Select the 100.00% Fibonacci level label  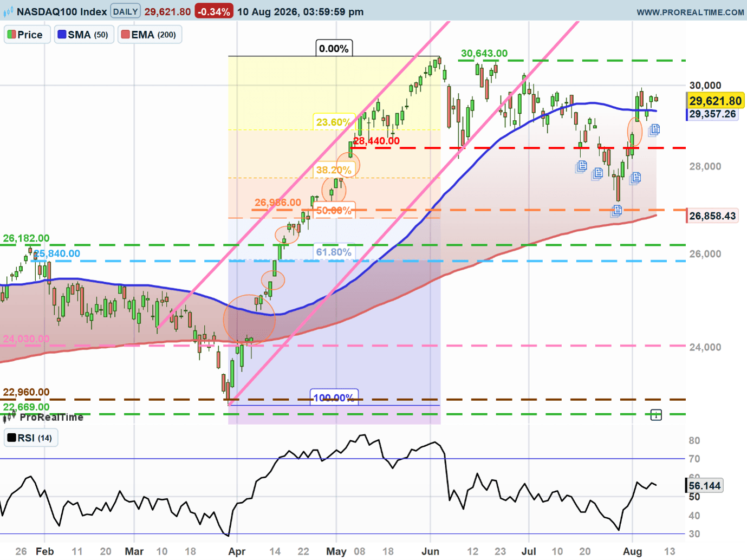tap(334, 398)
